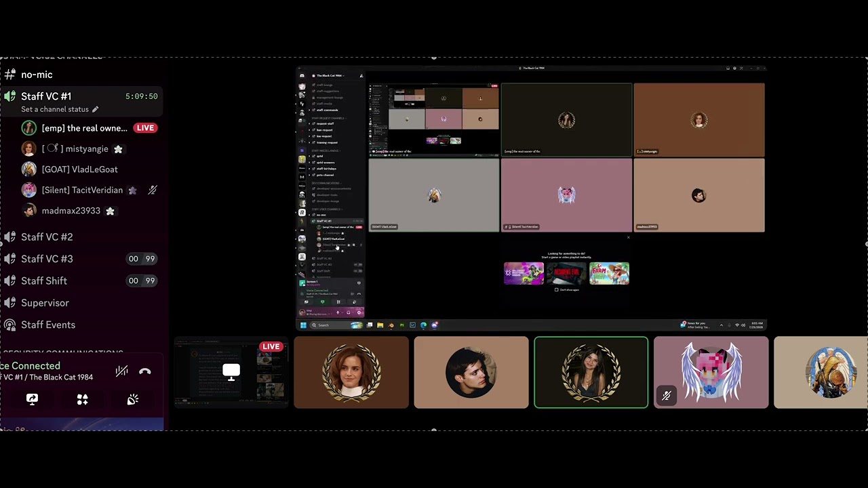
Task: Disconnect from voice with the hang-up icon
Action: point(144,371)
